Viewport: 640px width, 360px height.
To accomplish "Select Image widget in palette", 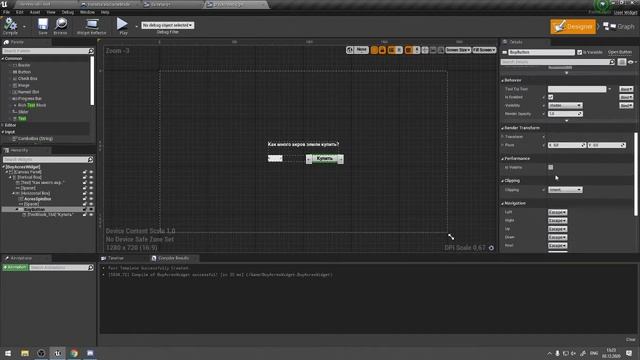I will 24,85.
